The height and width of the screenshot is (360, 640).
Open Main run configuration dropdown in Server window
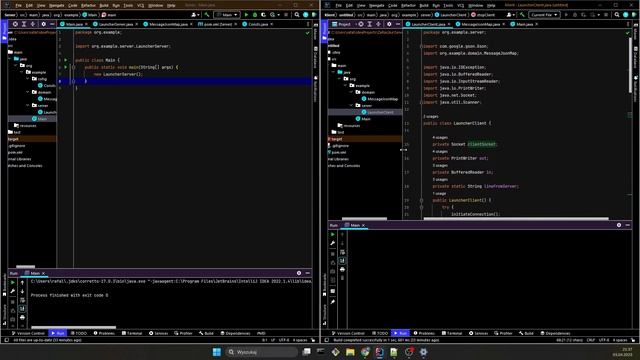pos(227,15)
